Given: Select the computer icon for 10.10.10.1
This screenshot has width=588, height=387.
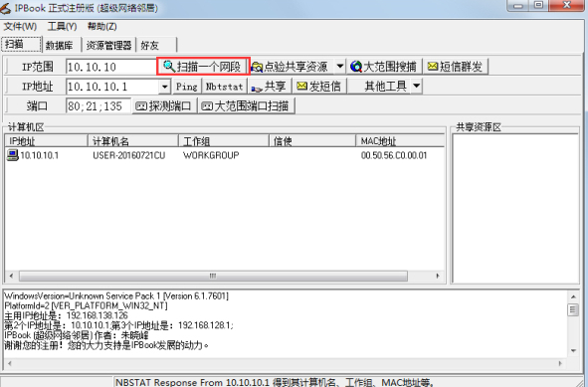Looking at the screenshot, I should [x=12, y=155].
